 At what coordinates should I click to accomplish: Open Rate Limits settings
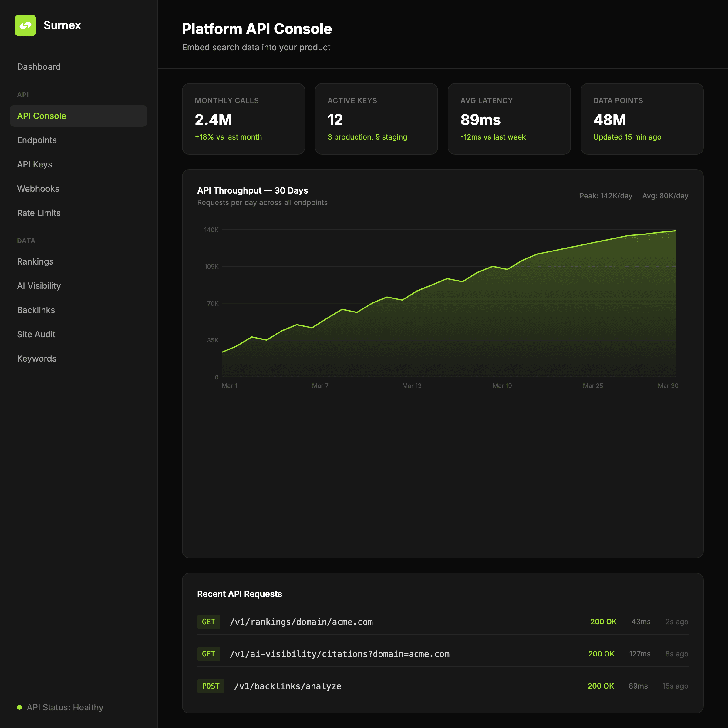39,213
